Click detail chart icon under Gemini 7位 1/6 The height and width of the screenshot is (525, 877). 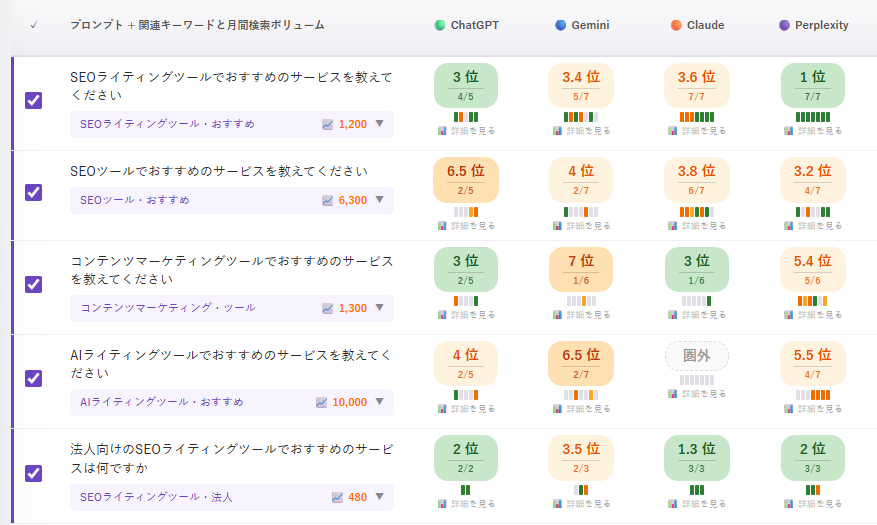tap(557, 315)
